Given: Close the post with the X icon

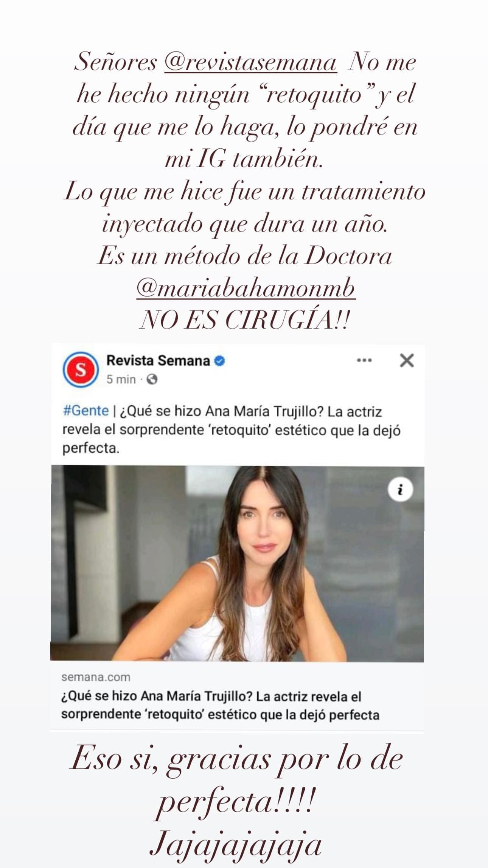Looking at the screenshot, I should point(407,361).
